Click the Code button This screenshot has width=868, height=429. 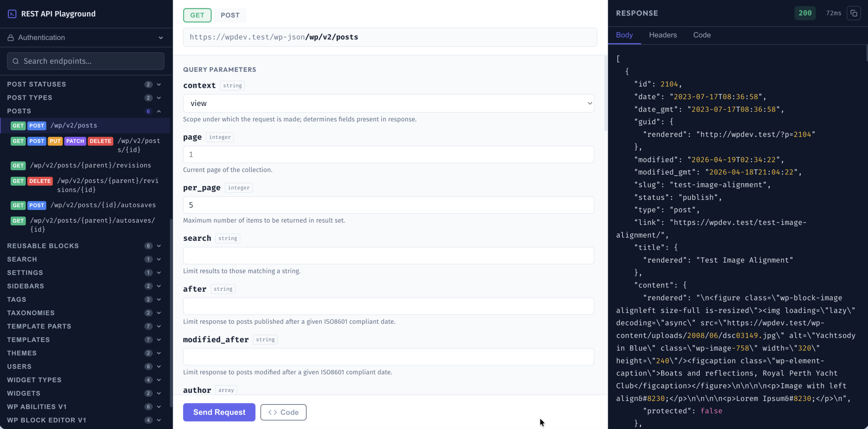click(283, 412)
